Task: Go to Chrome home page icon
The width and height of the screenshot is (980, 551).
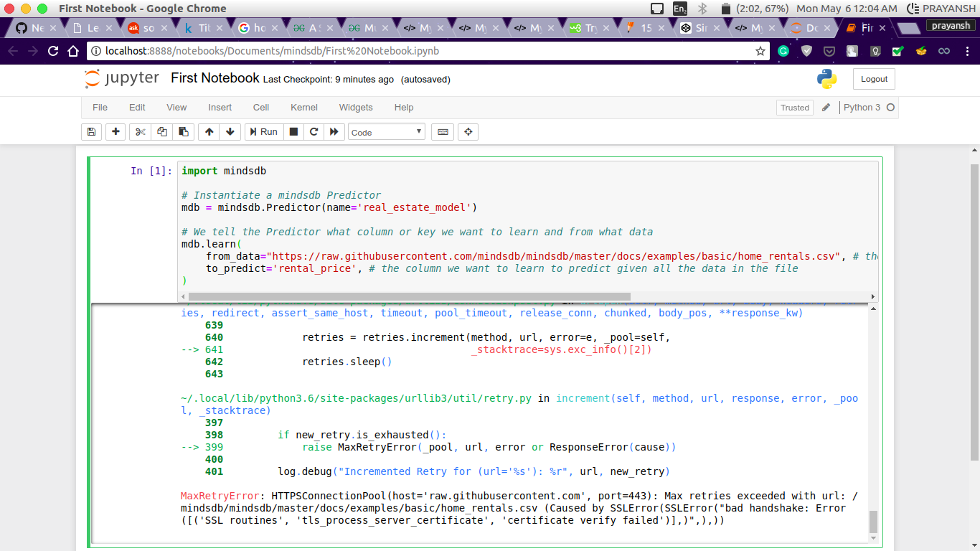Action: click(73, 51)
